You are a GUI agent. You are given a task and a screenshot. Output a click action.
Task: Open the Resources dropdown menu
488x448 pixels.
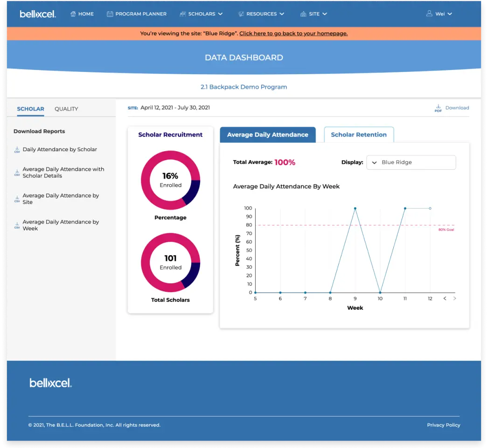click(261, 14)
